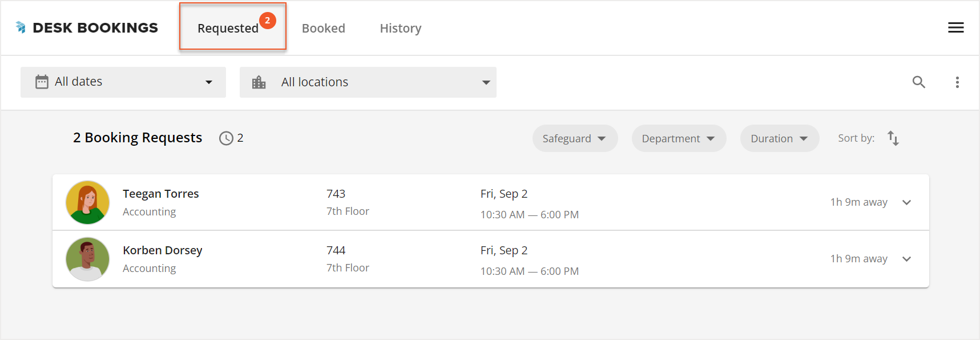Image resolution: width=980 pixels, height=340 pixels.
Task: Open the Department filter dropdown
Action: pos(678,138)
